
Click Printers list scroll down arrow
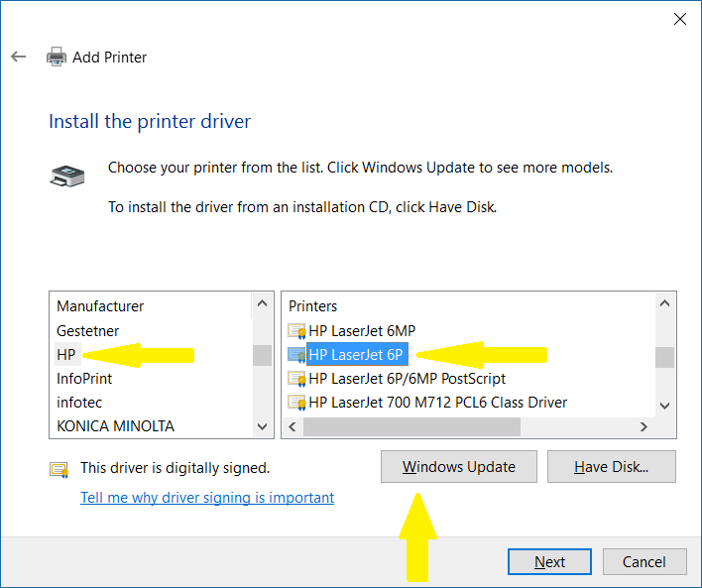click(x=665, y=406)
